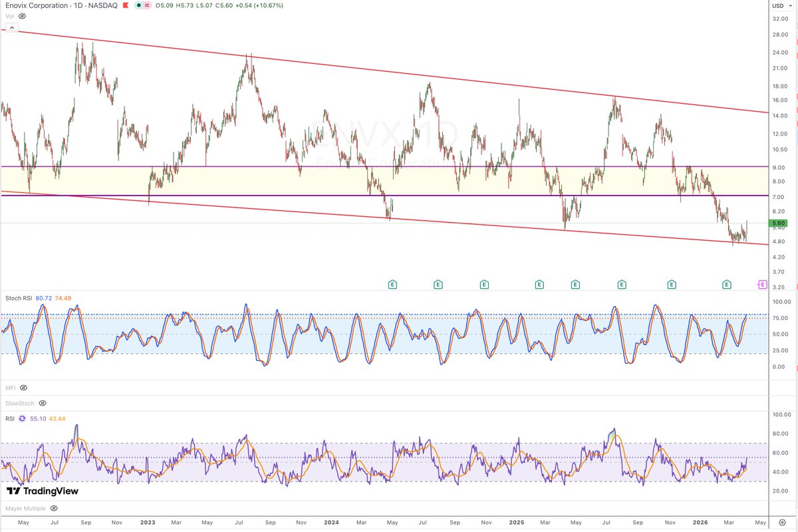This screenshot has width=798, height=532.
Task: Click the 32.00 price axis label
Action: [780, 18]
